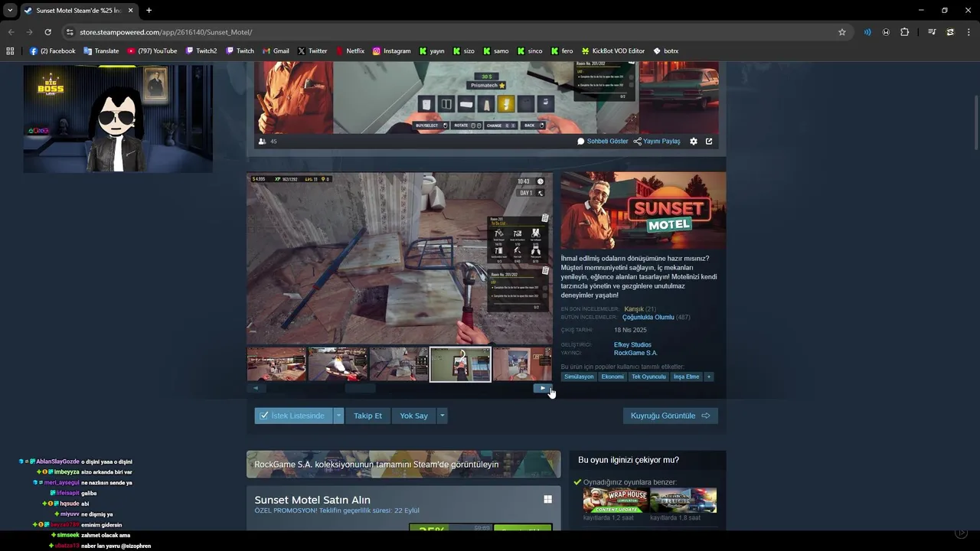Open the sinco Kick bookmark
Image resolution: width=980 pixels, height=551 pixels.
point(529,51)
